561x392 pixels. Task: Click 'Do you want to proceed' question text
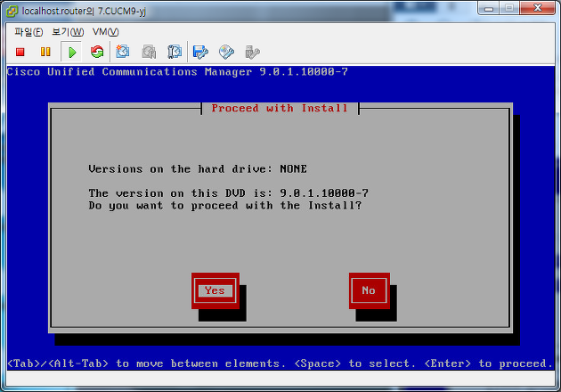[225, 206]
